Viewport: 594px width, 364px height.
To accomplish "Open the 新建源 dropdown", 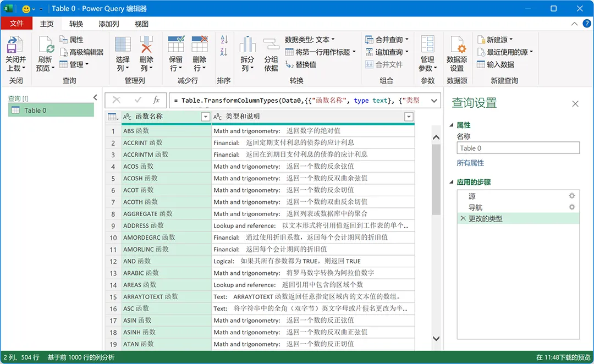I will coord(495,40).
